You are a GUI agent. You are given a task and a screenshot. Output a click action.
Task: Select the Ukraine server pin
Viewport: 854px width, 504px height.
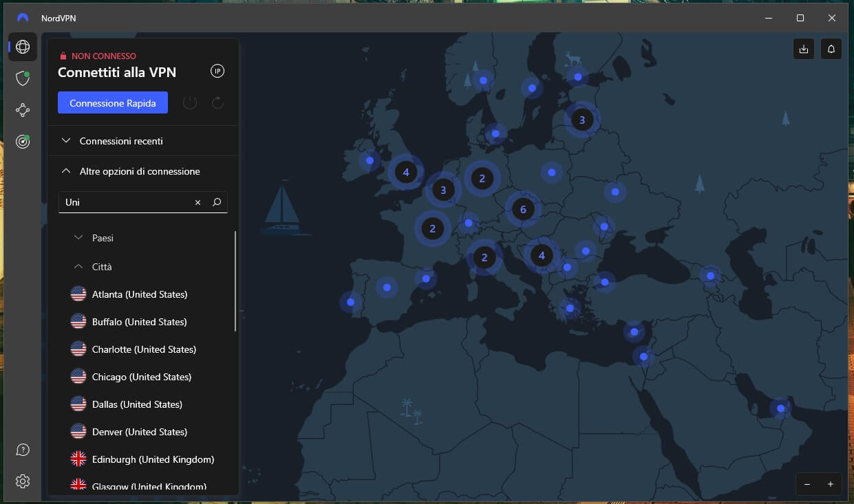[x=615, y=192]
